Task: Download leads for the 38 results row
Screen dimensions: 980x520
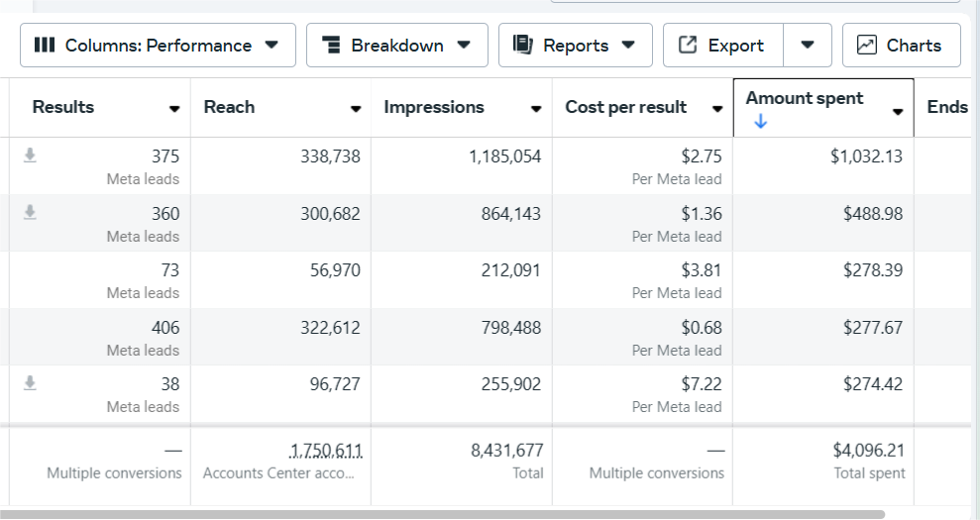Action: 31,383
